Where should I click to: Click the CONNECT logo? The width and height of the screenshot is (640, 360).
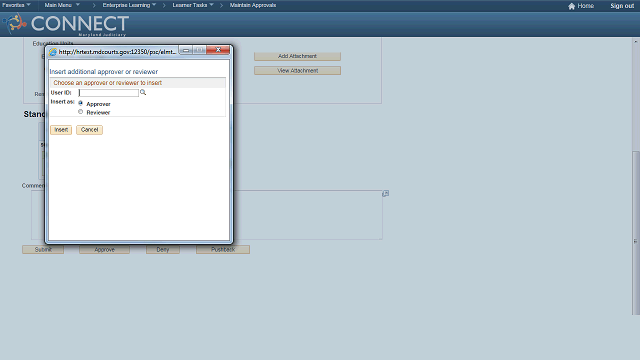click(66, 24)
